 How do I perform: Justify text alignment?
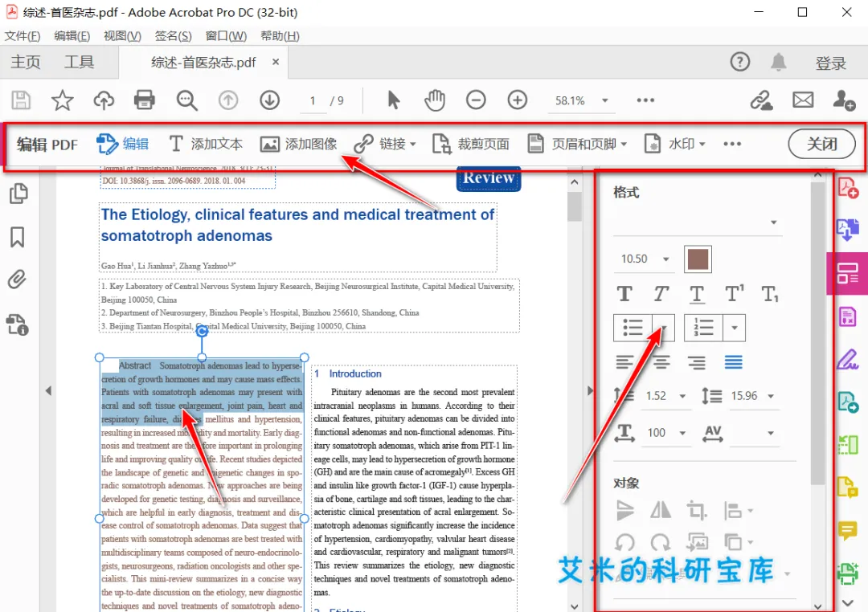[734, 362]
